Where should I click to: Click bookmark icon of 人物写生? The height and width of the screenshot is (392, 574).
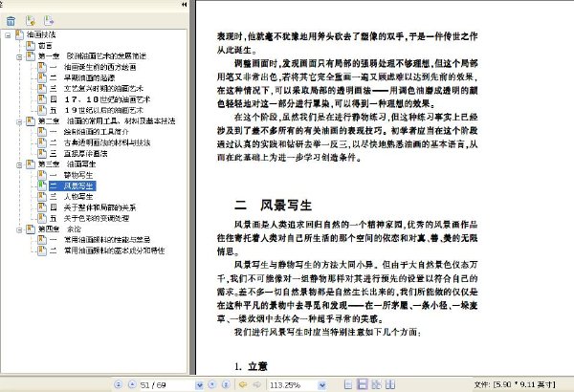[x=42, y=197]
